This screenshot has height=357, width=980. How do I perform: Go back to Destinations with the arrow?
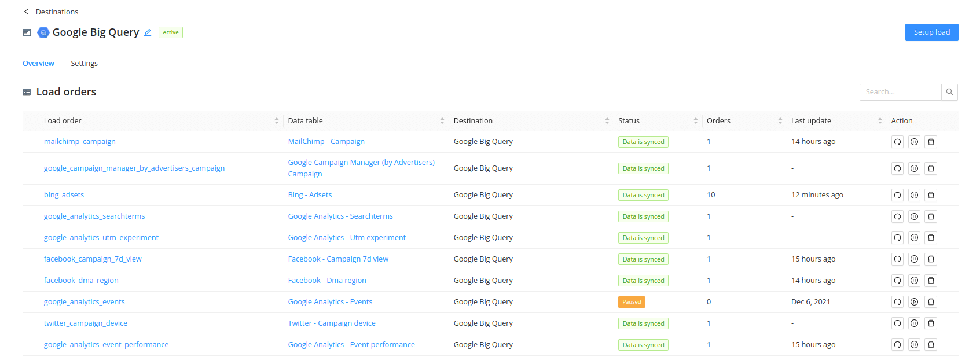tap(26, 12)
